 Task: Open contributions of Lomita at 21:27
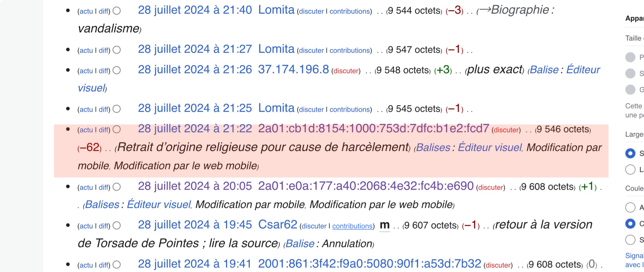click(x=350, y=50)
